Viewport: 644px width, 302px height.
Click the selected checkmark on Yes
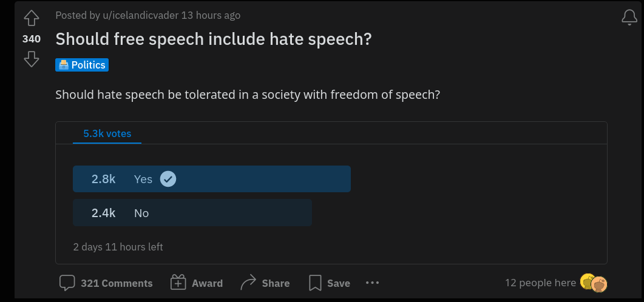168,179
